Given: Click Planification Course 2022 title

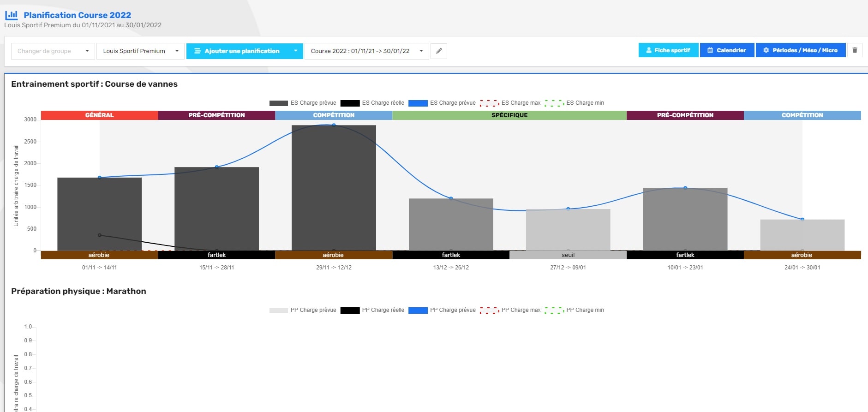Looking at the screenshot, I should click(x=77, y=15).
